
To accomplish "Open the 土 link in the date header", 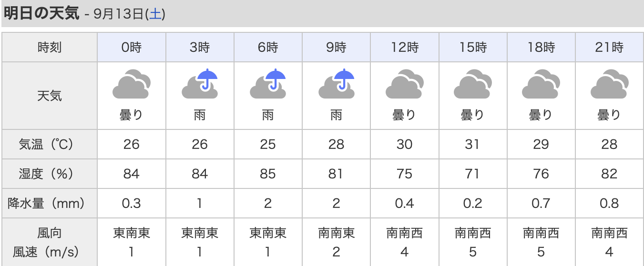I will point(155,14).
